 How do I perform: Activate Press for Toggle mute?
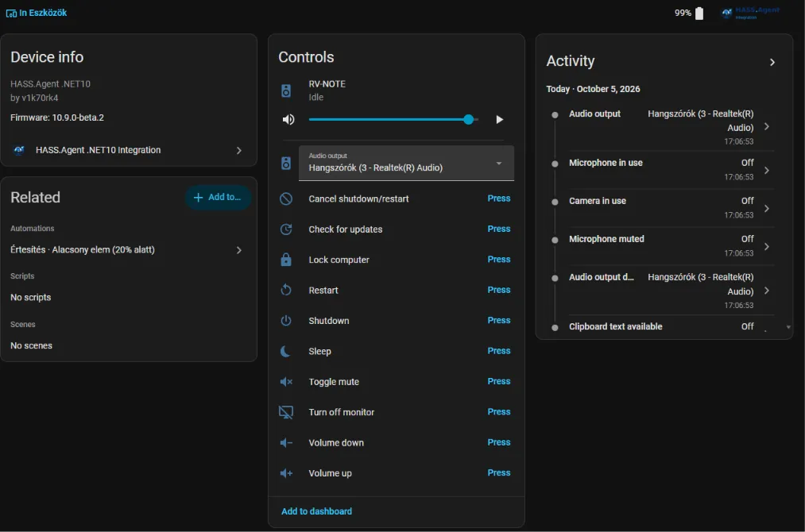tap(498, 381)
